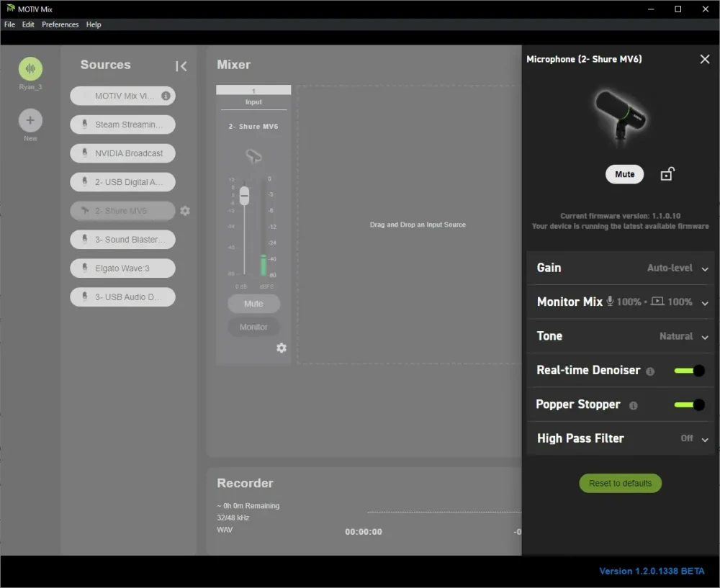The height and width of the screenshot is (588, 720).
Task: Click the Drag and Drop Input Source area
Action: tap(409, 225)
